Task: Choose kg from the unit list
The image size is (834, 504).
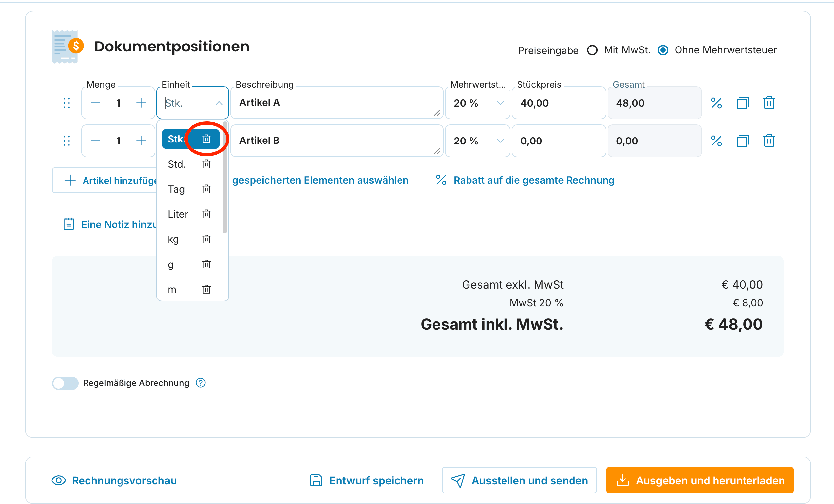Action: (173, 239)
